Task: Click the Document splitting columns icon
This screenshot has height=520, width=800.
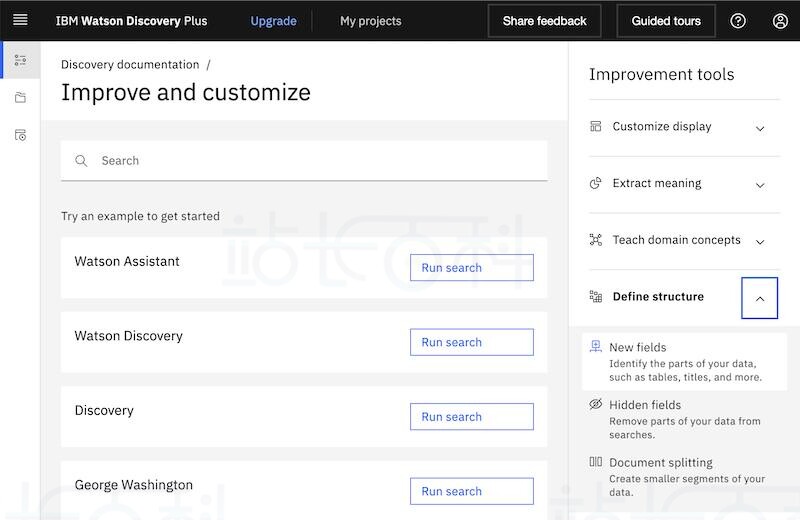Action: [595, 462]
